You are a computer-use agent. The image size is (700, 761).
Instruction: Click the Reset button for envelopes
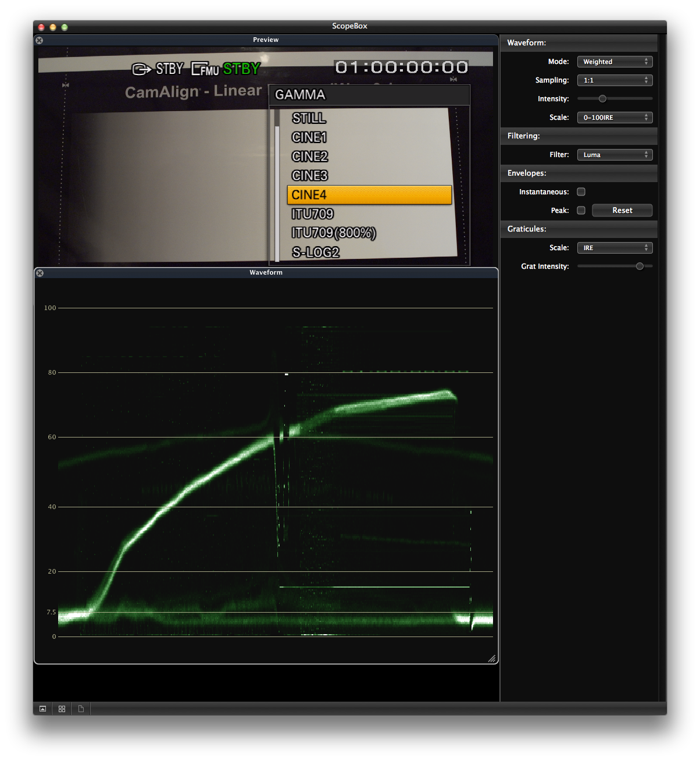622,211
